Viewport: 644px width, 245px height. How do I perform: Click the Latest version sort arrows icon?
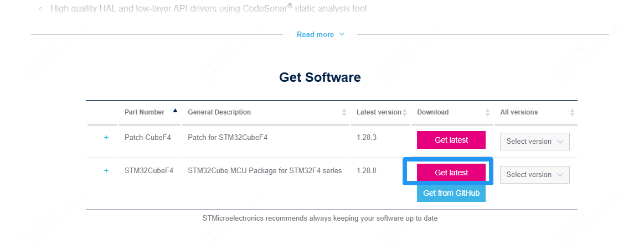(x=406, y=112)
